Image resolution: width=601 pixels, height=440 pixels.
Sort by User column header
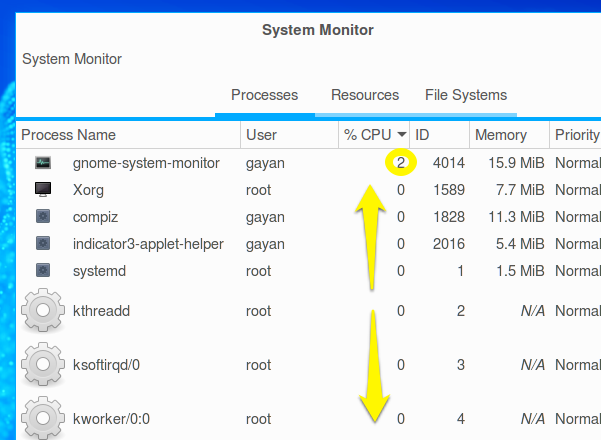(x=289, y=135)
